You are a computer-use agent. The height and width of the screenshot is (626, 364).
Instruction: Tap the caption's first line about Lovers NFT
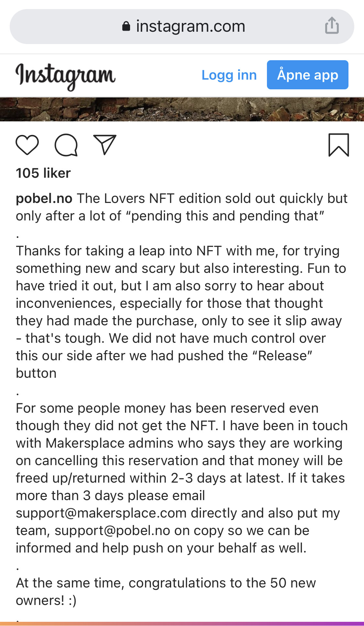pos(212,198)
